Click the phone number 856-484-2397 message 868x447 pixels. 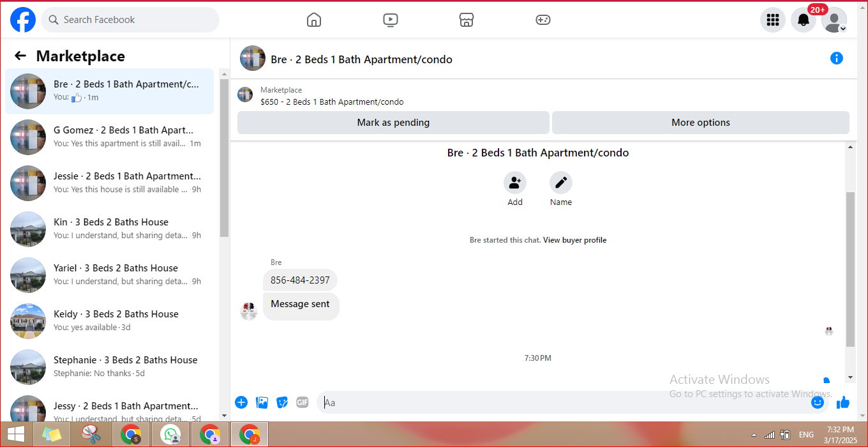tap(300, 280)
